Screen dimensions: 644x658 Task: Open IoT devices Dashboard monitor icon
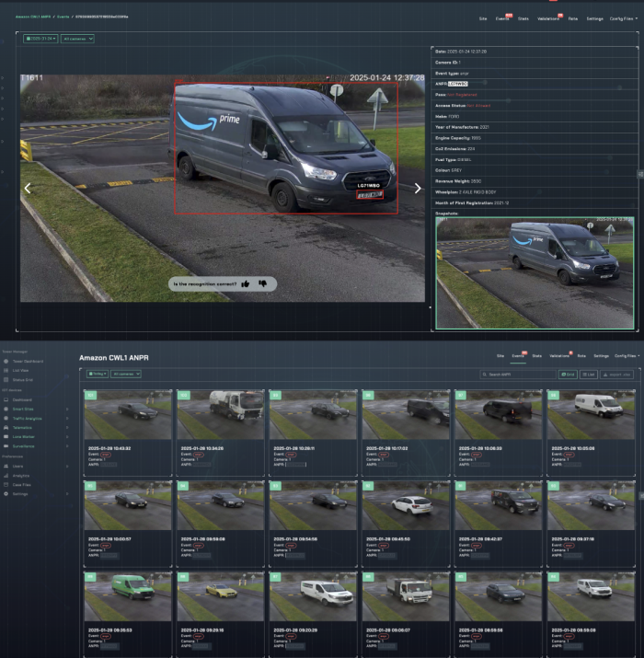[x=6, y=400]
